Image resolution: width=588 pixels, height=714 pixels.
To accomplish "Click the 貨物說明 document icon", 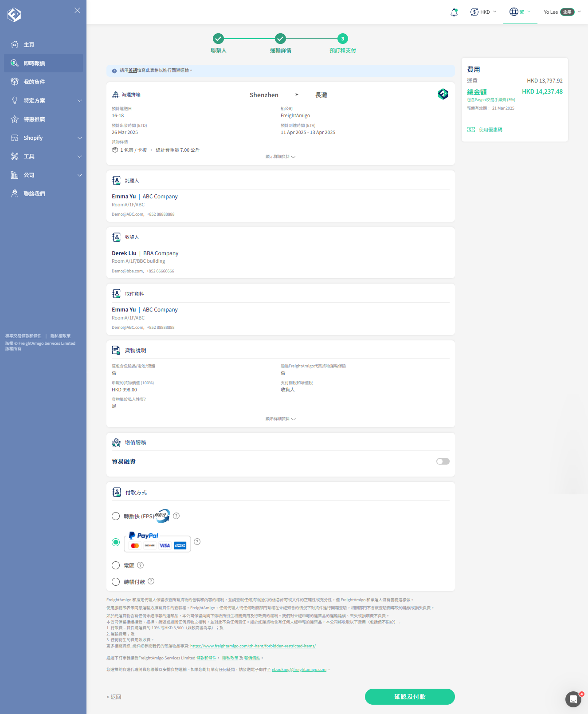I will (116, 350).
